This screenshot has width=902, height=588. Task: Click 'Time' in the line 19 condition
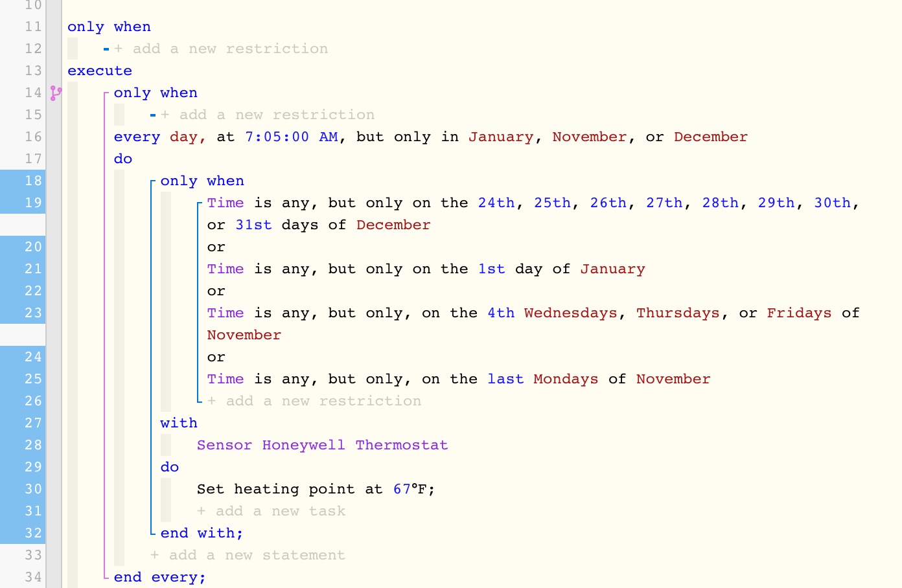(225, 203)
